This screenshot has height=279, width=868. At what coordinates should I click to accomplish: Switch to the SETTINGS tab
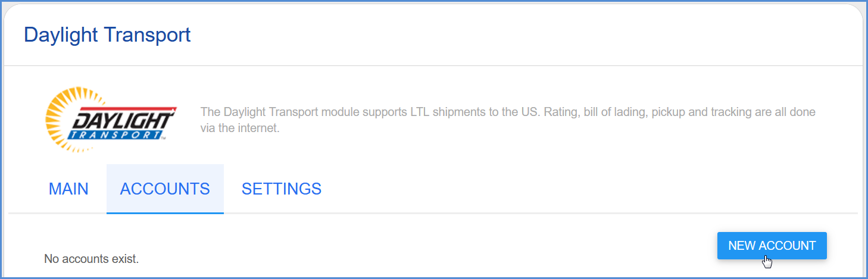282,189
